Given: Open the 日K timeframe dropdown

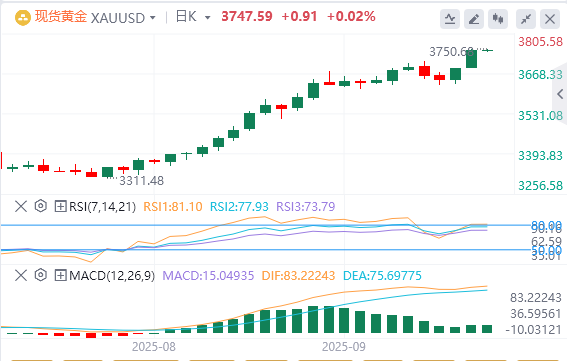Looking at the screenshot, I should coord(208,18).
